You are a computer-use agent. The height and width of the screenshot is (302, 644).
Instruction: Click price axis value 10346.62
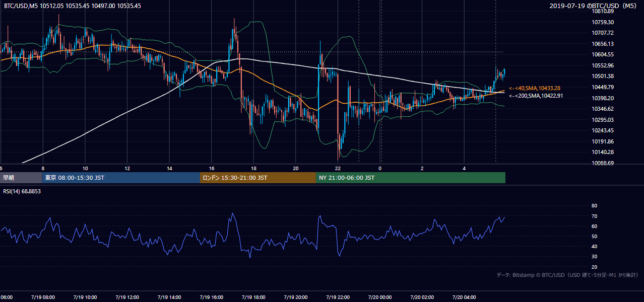coord(603,109)
